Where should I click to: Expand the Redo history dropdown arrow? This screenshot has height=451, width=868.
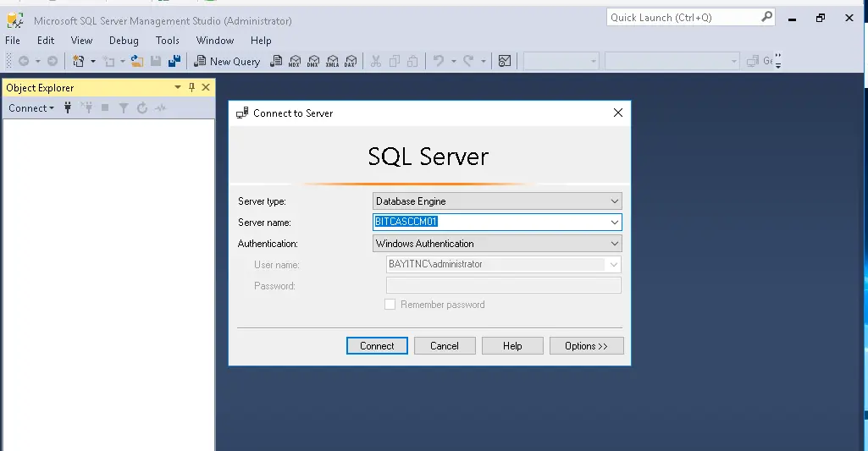click(x=483, y=61)
